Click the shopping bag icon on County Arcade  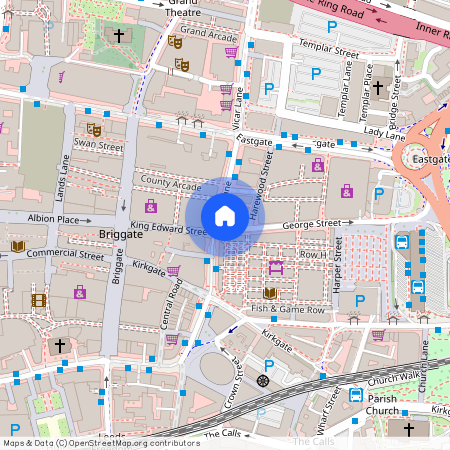click(x=151, y=206)
